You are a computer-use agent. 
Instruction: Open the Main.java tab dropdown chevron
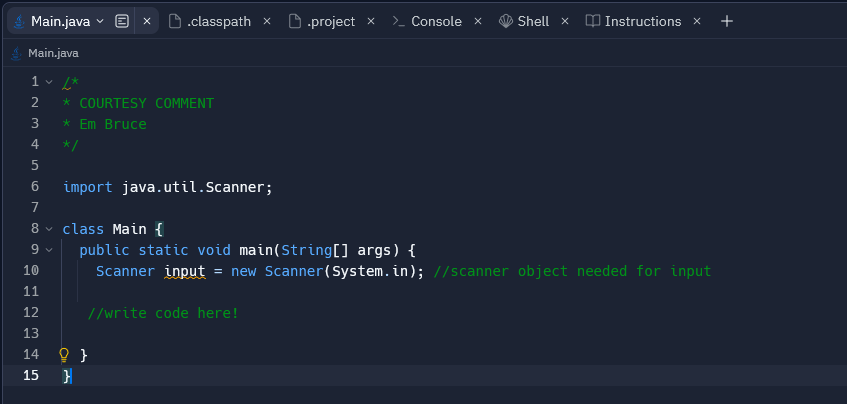tap(99, 22)
